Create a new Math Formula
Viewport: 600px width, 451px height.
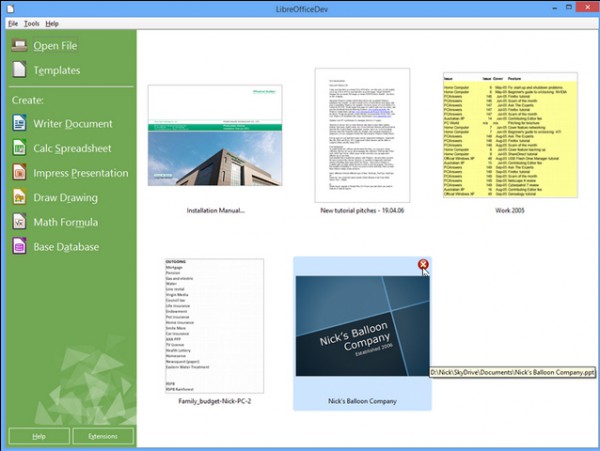tap(65, 222)
